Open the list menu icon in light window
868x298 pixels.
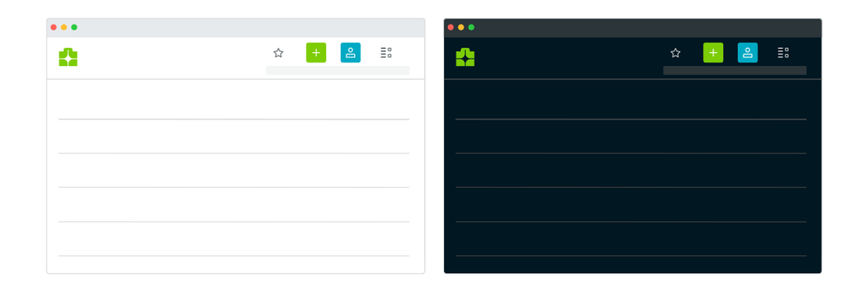[x=386, y=53]
